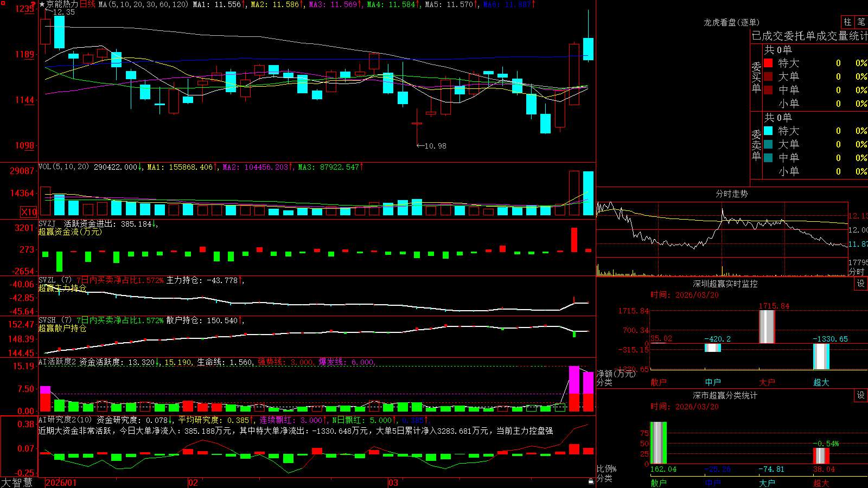Click the 委卖单 section label

(x=756, y=145)
